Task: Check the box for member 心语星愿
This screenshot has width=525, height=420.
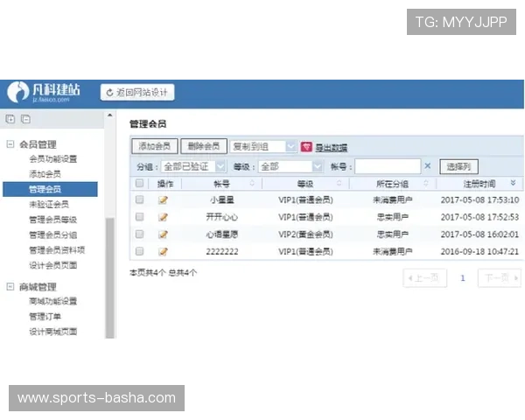Action: click(140, 234)
